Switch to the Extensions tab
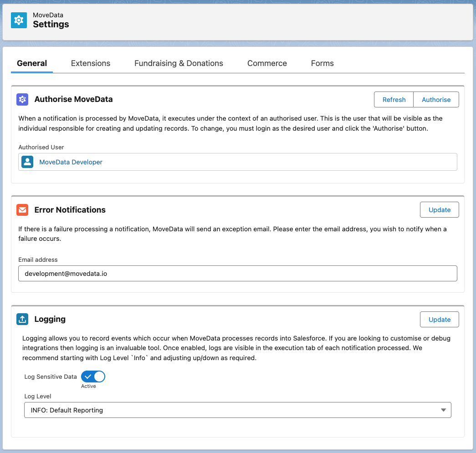 point(91,63)
